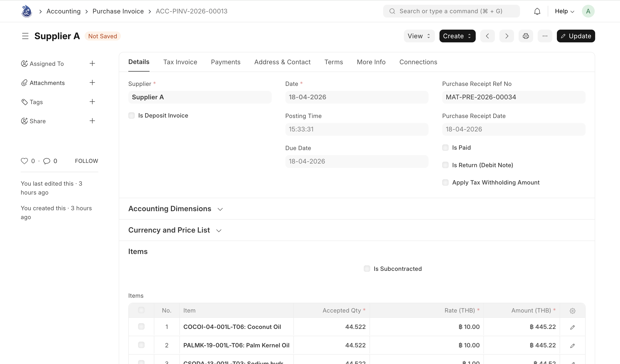Open the notifications bell
620x364 pixels.
pyautogui.click(x=537, y=11)
